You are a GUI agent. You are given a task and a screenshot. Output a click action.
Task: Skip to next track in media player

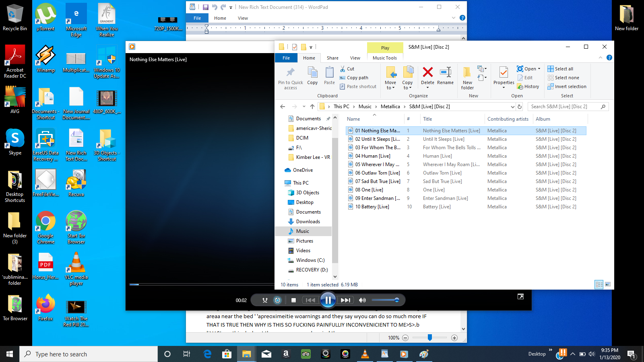click(345, 300)
